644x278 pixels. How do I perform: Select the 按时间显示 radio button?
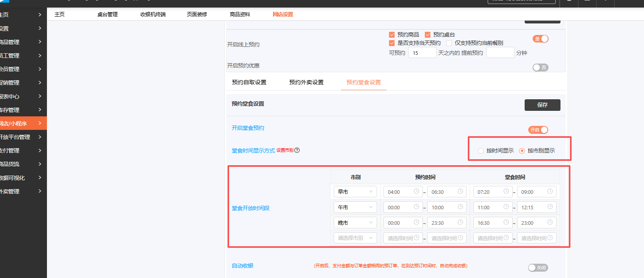(x=481, y=151)
